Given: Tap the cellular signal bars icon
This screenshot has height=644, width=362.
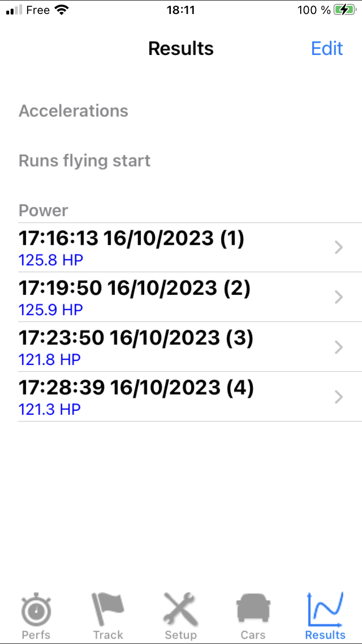Looking at the screenshot, I should coord(14,10).
